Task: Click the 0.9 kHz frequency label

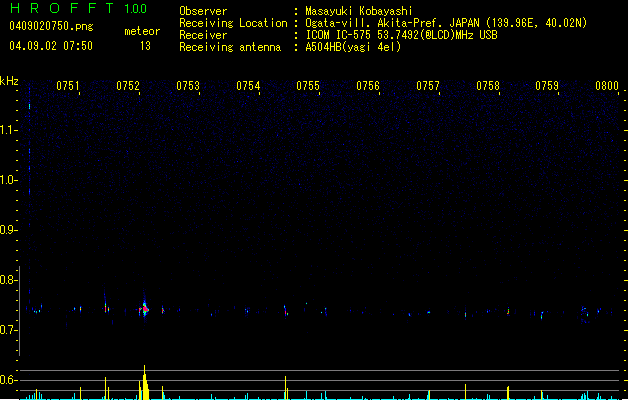Action: 9,230
